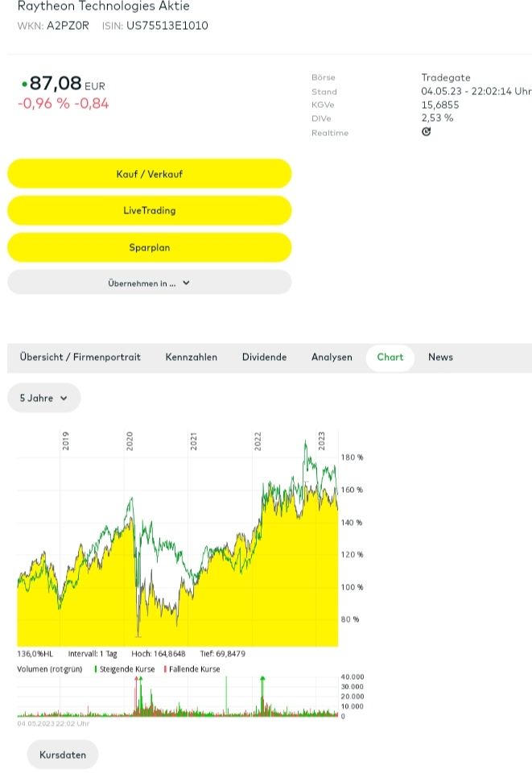Click the green dot beside the 87,08 price
Screen dimensions: 532x778
(x=24, y=84)
